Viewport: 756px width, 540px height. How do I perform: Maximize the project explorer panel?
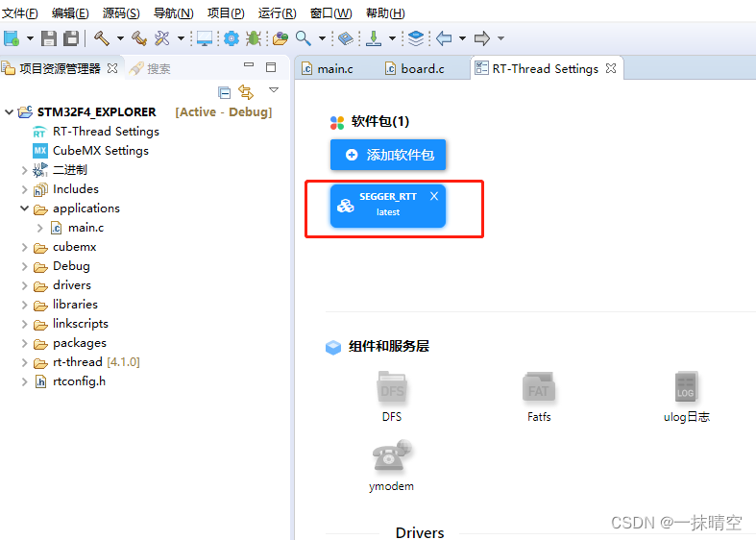click(271, 67)
